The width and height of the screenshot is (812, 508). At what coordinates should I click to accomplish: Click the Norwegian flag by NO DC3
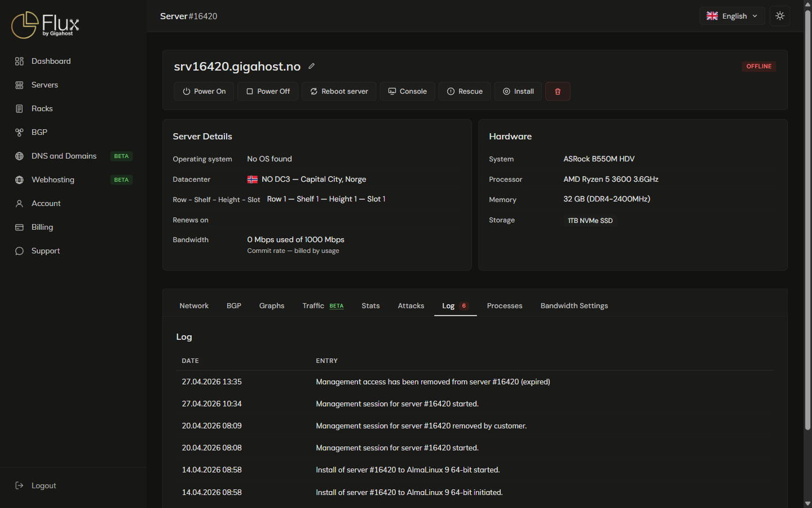tap(253, 179)
